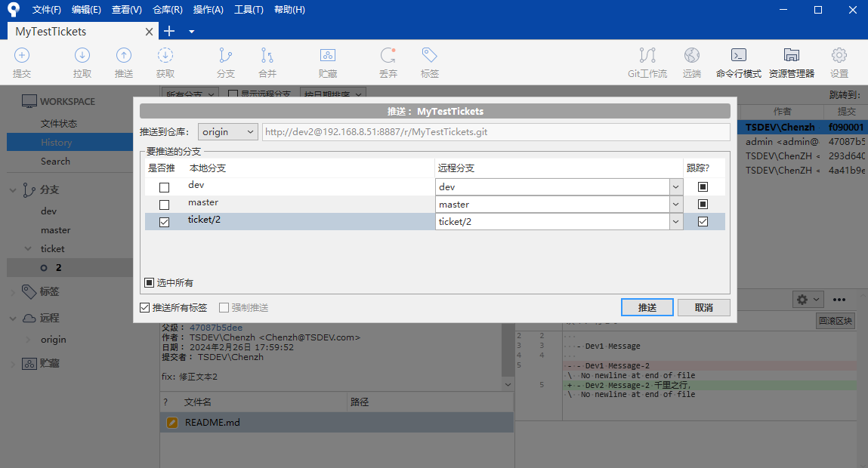Click the Remote (远端) globe icon
Image resolution: width=868 pixels, height=468 pixels.
coord(691,55)
